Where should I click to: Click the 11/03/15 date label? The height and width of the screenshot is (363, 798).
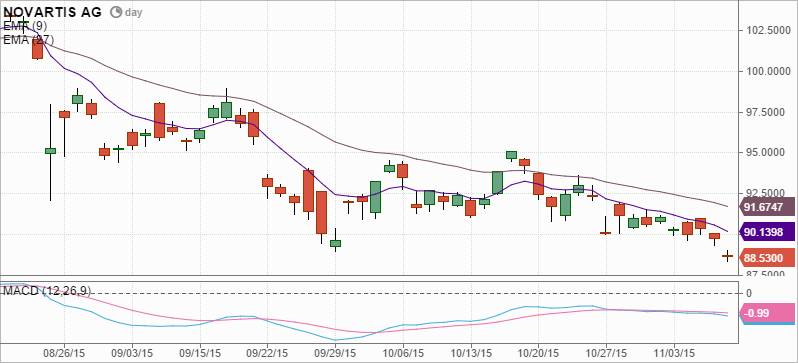(x=674, y=353)
